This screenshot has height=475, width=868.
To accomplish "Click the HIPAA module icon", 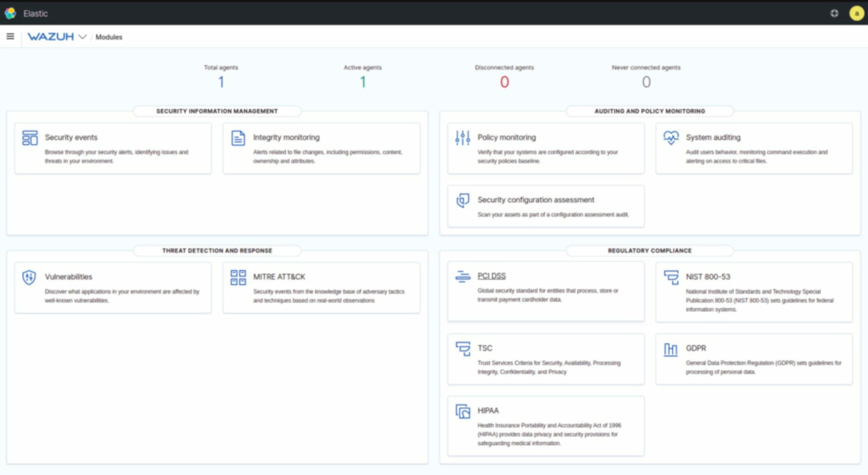I will click(462, 411).
